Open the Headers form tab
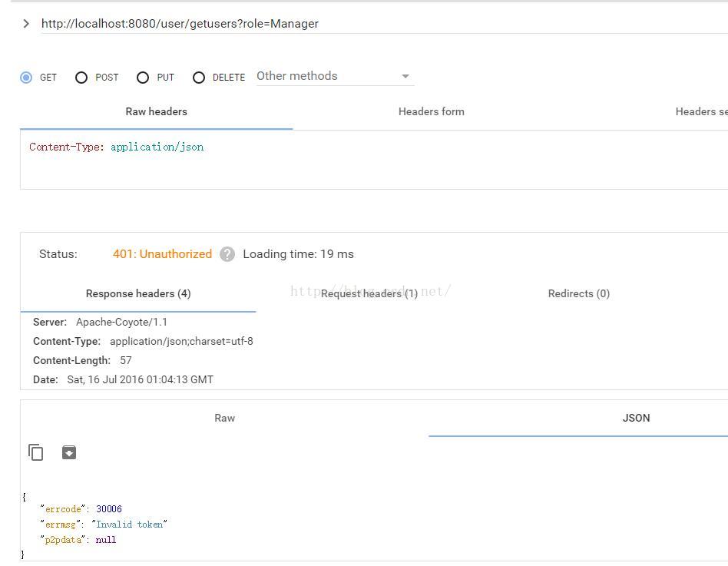 click(x=431, y=112)
